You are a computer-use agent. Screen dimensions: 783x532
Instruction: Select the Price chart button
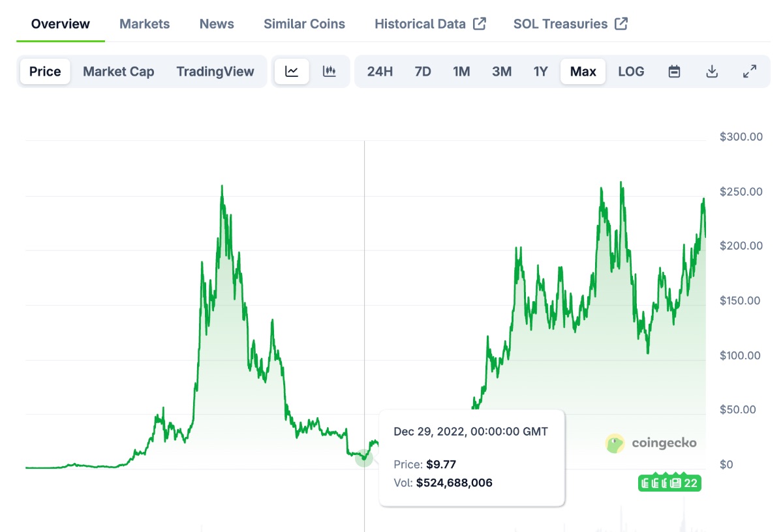(45, 72)
